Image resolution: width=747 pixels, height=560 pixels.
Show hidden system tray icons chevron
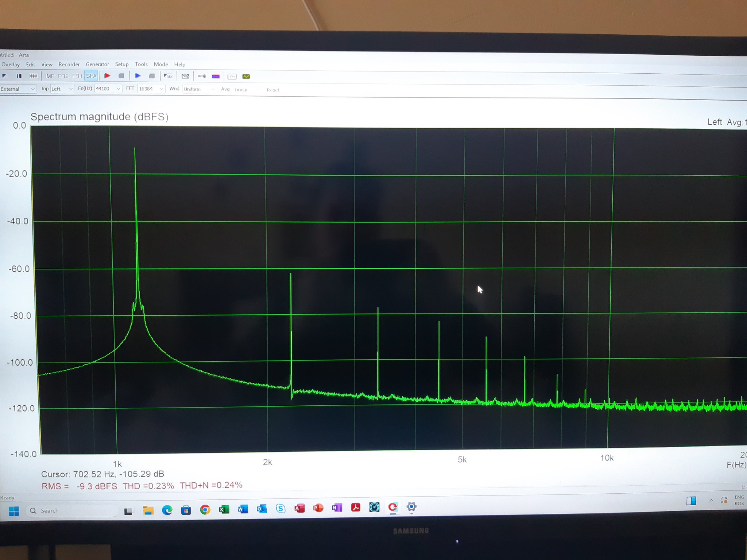pyautogui.click(x=711, y=500)
